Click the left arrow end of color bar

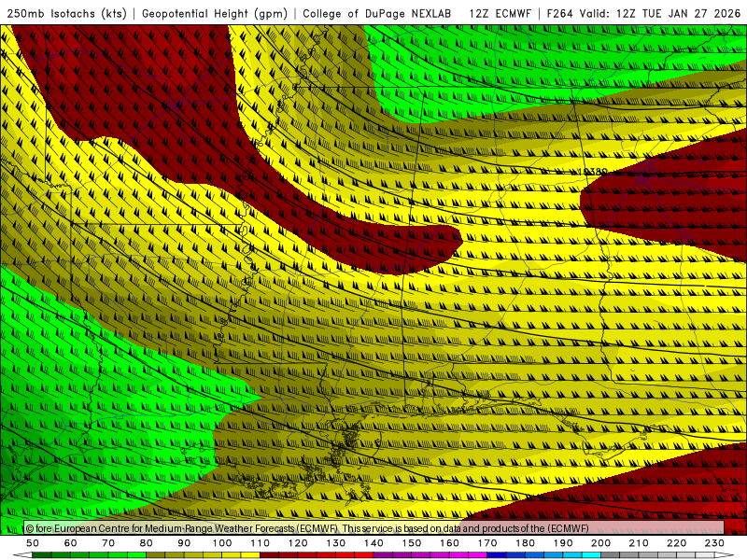tap(22, 555)
